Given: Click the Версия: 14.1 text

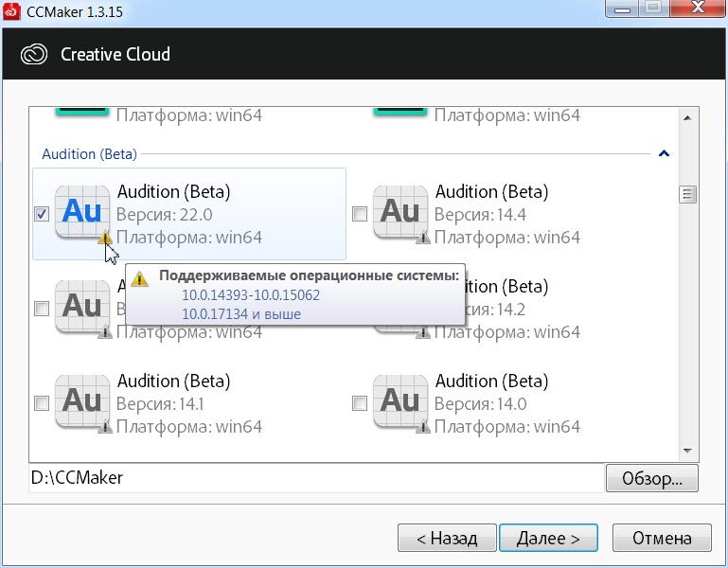Looking at the screenshot, I should [x=160, y=403].
